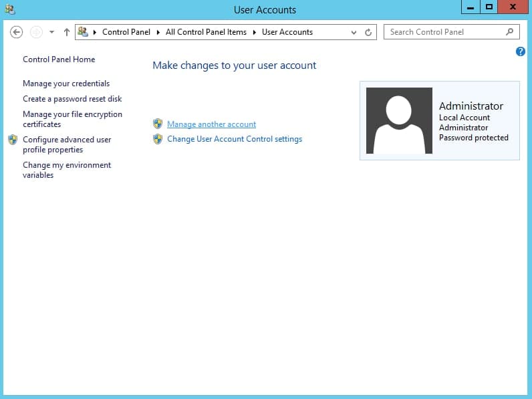Click shield icon next to Manage another account

158,124
